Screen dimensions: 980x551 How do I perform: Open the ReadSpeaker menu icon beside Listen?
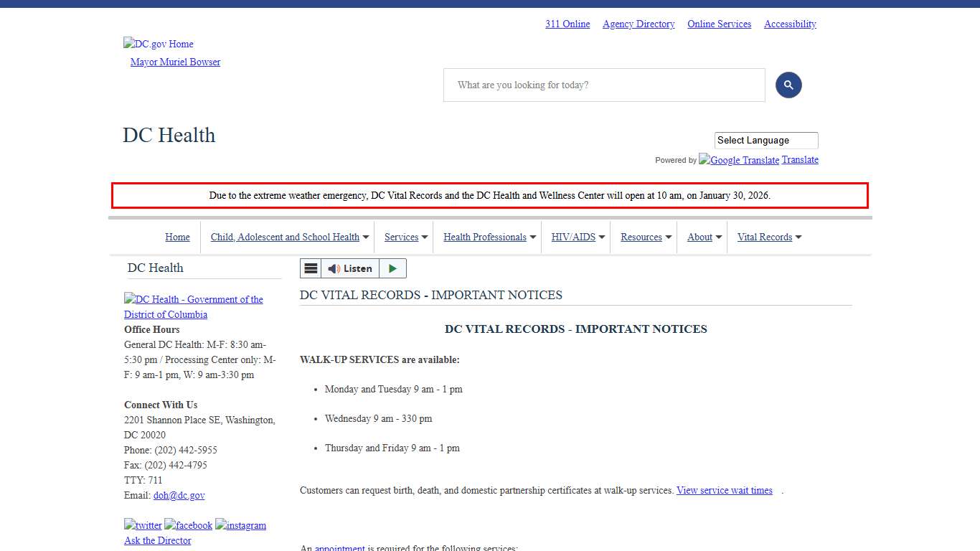coord(311,268)
